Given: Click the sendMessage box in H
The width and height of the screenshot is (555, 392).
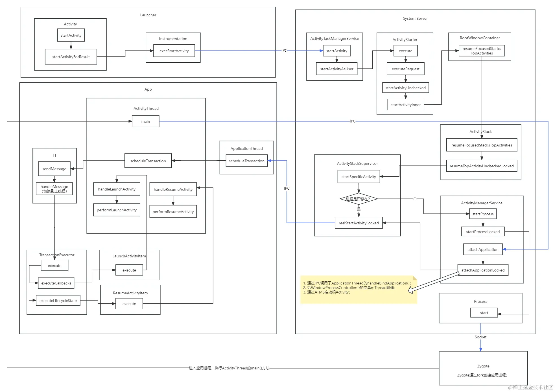Looking at the screenshot, I should click(x=54, y=169).
